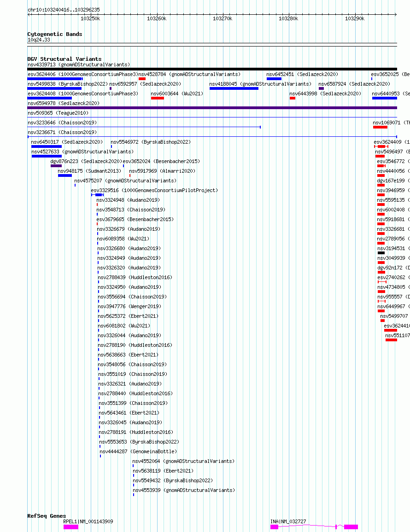This screenshot has width=410, height=532.
Task: Click nsv4188045 gnomADStructuralVariants label
Action: tap(260, 84)
